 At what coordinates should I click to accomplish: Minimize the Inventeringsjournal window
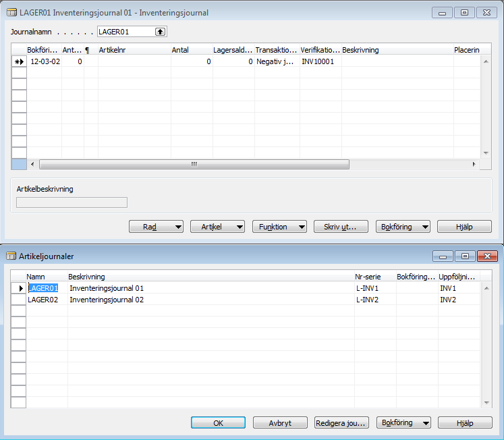tap(443, 13)
